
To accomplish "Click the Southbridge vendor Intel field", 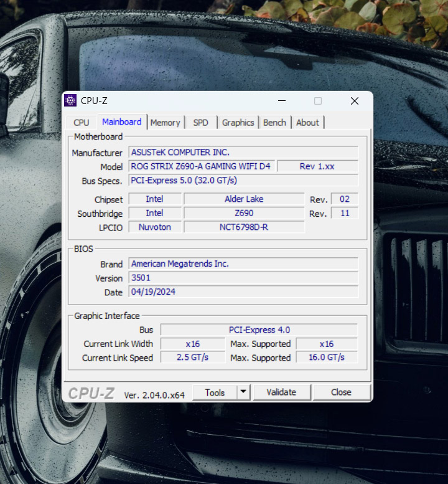I will click(155, 213).
